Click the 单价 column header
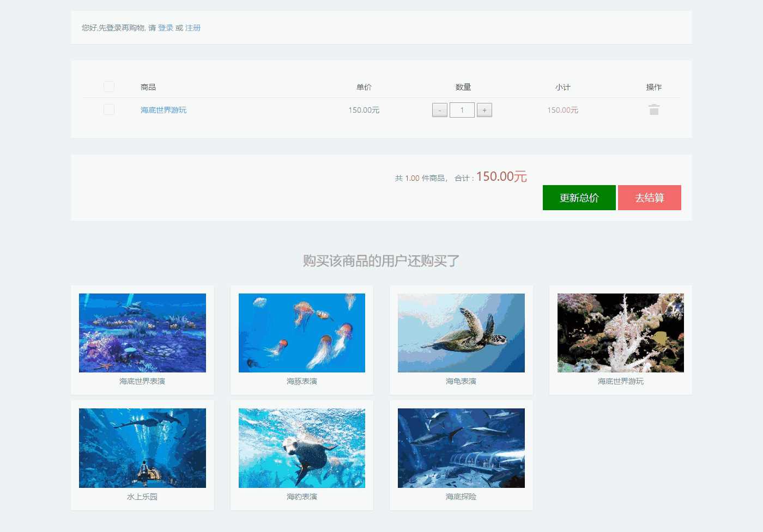The image size is (763, 532). [x=364, y=87]
